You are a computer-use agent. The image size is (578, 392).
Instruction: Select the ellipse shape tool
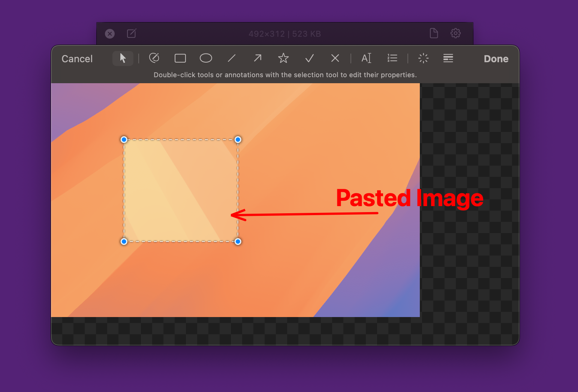point(206,58)
